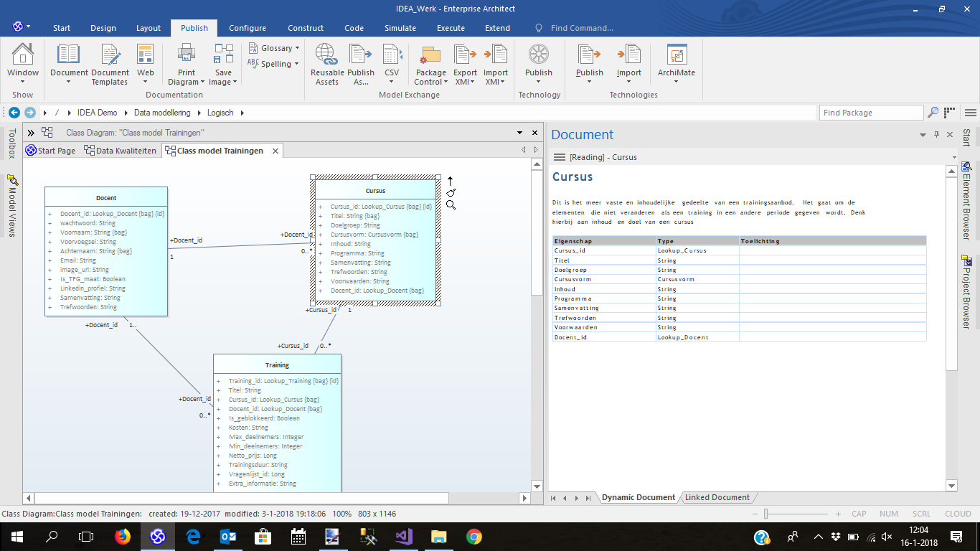Click the Find Package input field

(871, 113)
